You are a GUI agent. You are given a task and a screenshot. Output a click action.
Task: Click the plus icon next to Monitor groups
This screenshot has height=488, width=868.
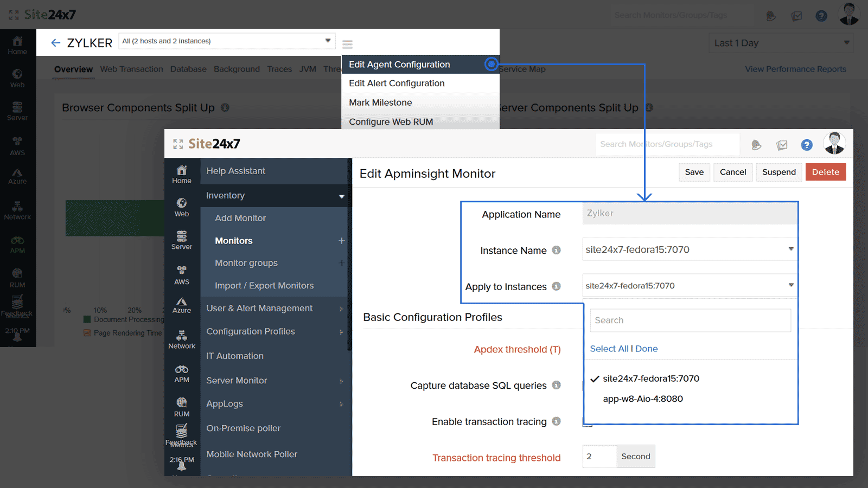(x=341, y=263)
